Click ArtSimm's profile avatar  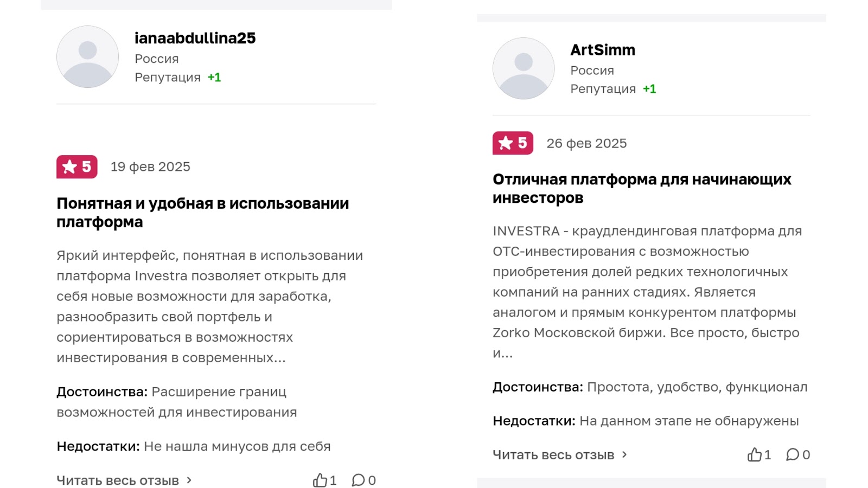[x=523, y=68]
